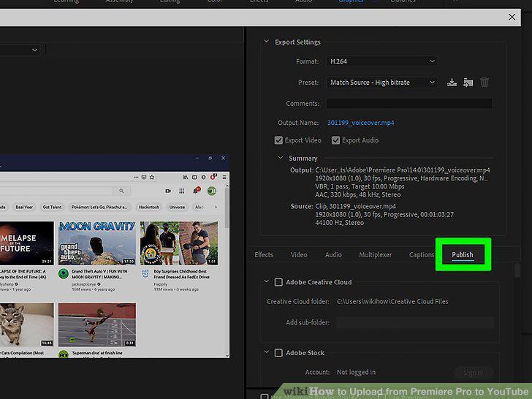The image size is (532, 399).
Task: Click the Import Preset icon
Action: [468, 82]
